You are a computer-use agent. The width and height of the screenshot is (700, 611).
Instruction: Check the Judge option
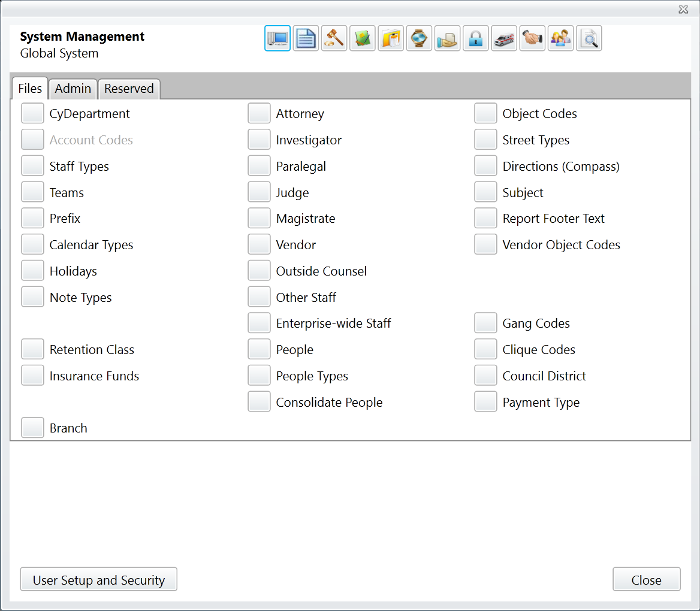point(259,192)
